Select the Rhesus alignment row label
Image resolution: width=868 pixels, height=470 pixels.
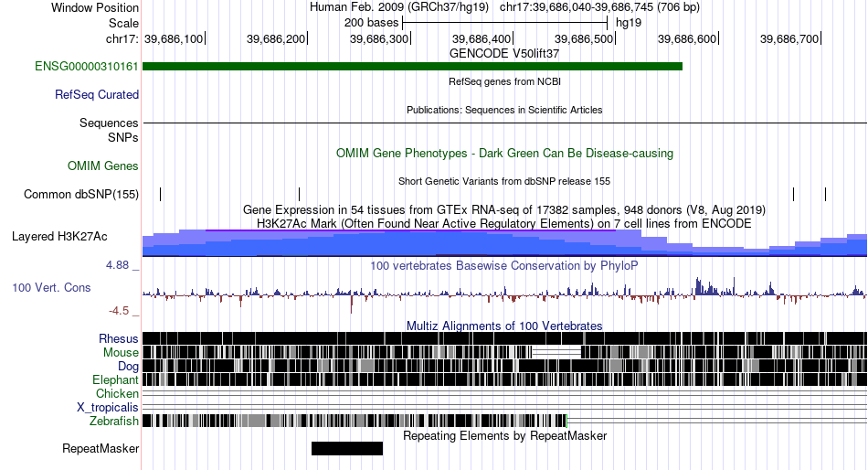pyautogui.click(x=119, y=338)
